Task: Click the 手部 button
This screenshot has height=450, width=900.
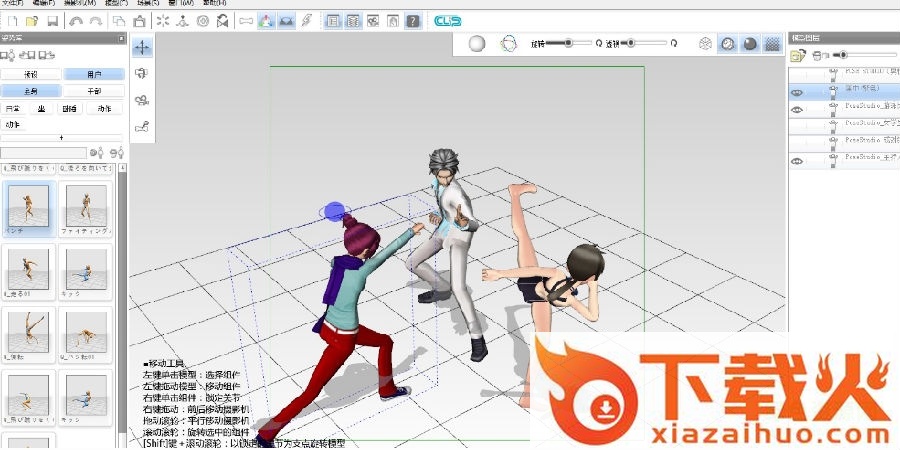Action: point(94,91)
